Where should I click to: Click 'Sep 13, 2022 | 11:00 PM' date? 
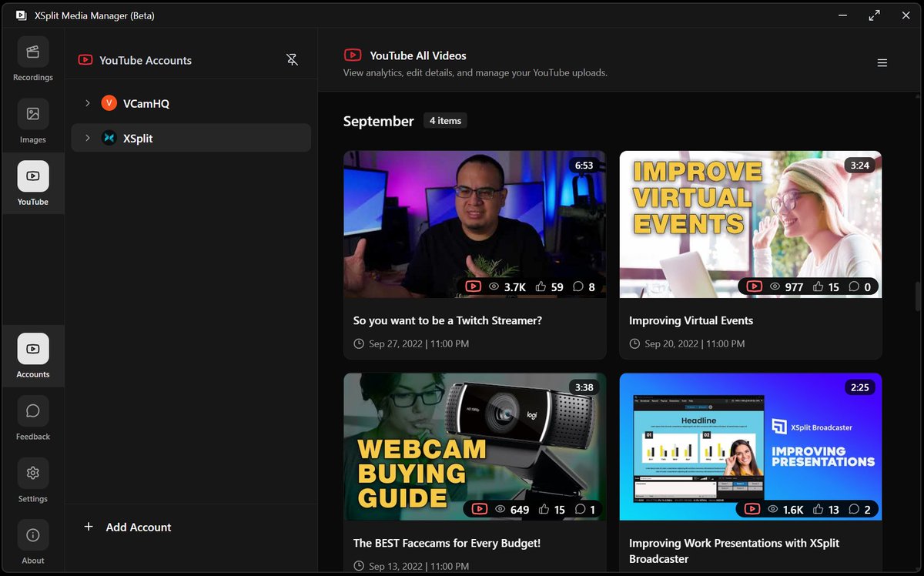click(x=419, y=566)
